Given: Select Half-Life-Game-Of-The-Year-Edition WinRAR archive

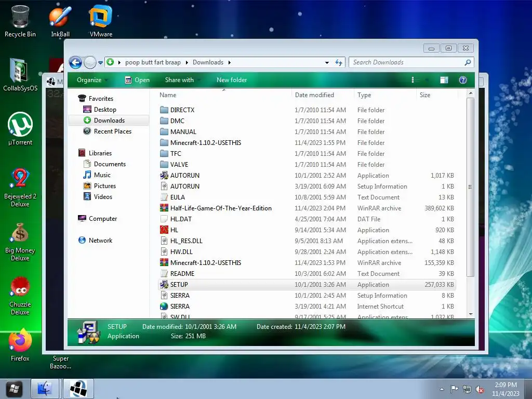Looking at the screenshot, I should click(x=307, y=208).
